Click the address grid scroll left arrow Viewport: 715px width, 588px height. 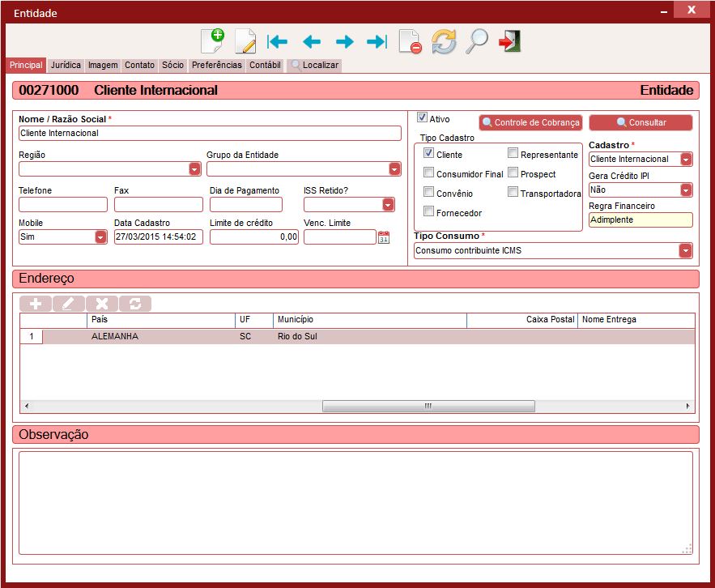27,406
